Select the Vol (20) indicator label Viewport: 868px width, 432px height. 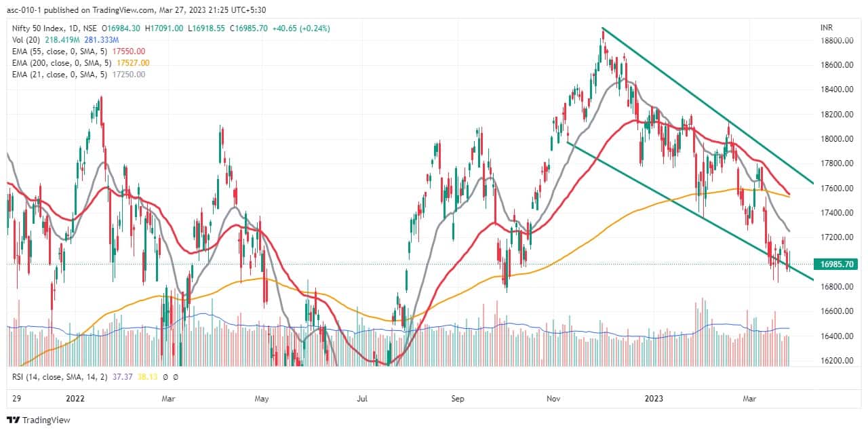pos(24,39)
